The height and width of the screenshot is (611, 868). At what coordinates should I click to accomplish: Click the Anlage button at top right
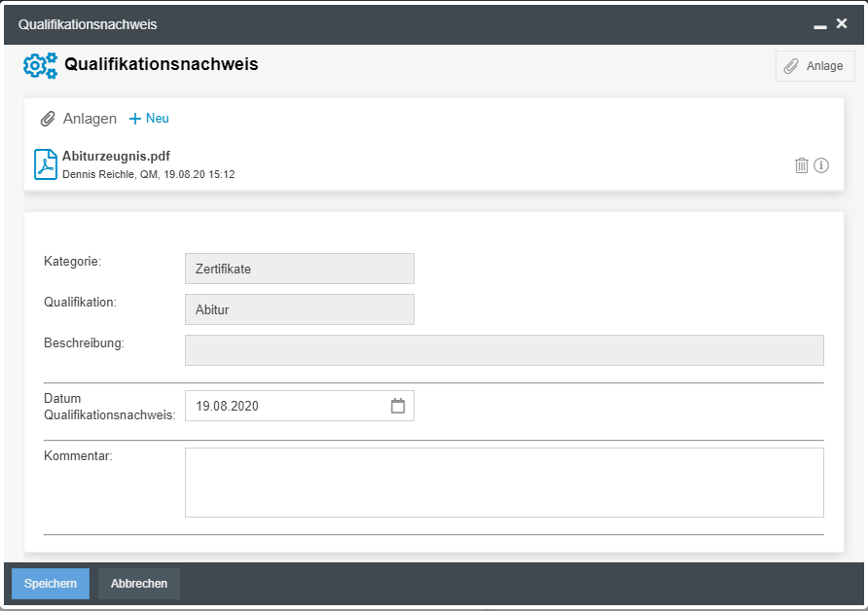tap(814, 66)
